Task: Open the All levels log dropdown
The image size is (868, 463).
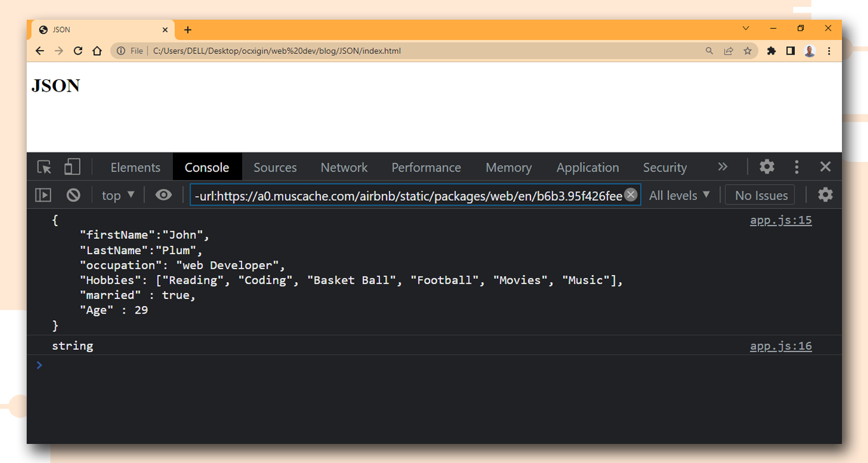Action: coord(679,196)
